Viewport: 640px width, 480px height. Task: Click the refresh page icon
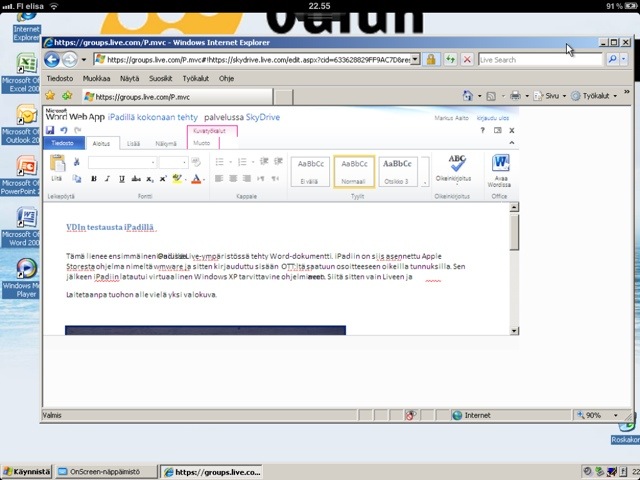coord(449,60)
